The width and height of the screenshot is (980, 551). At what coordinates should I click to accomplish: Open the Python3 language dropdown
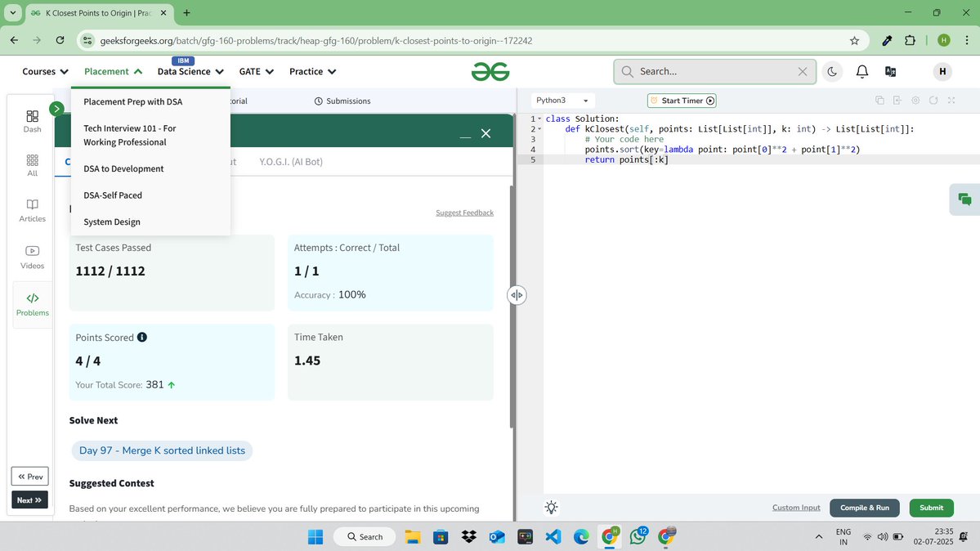(x=562, y=100)
